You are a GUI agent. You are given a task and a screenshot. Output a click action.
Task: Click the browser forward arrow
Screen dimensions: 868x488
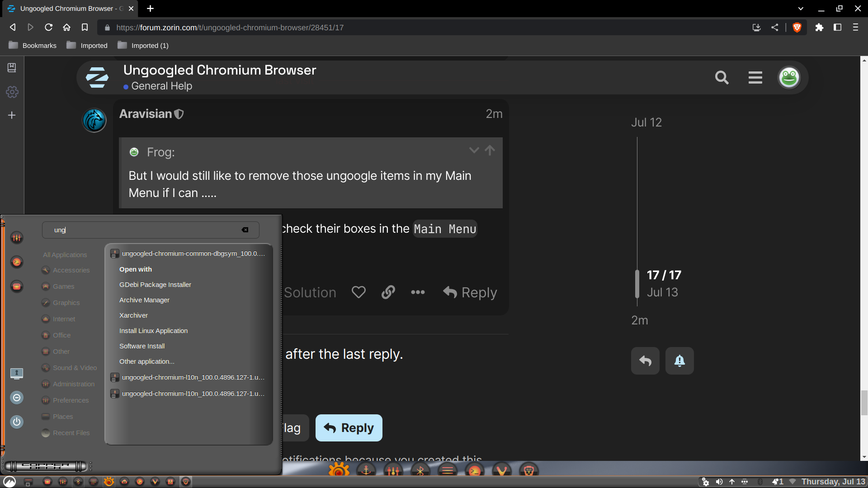tap(30, 28)
